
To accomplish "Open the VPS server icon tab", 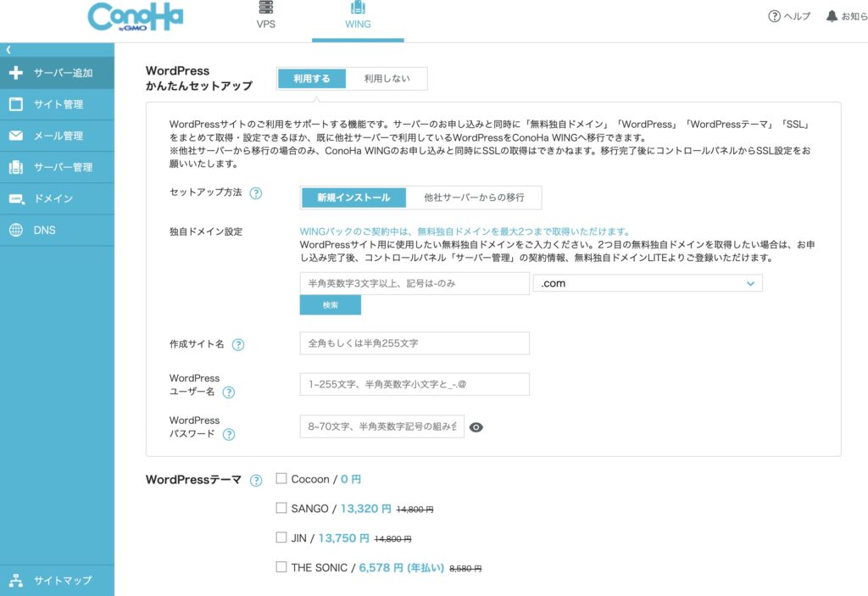I will click(265, 7).
